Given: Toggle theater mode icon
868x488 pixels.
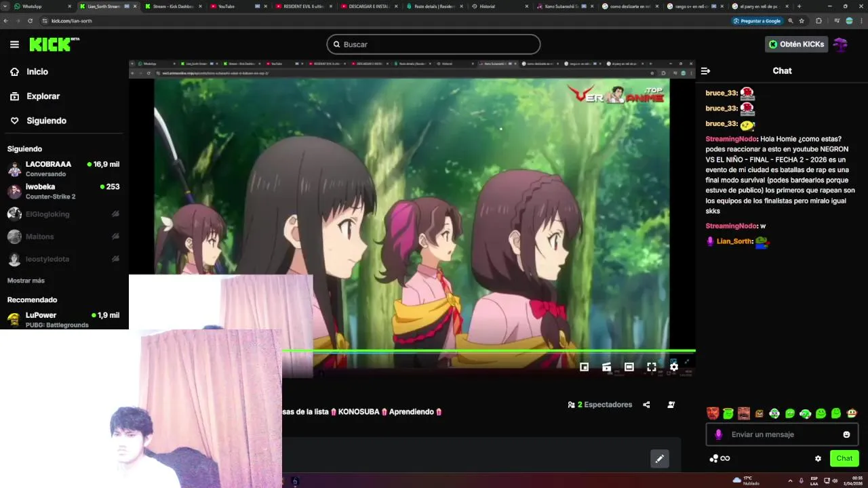Looking at the screenshot, I should coord(629,367).
